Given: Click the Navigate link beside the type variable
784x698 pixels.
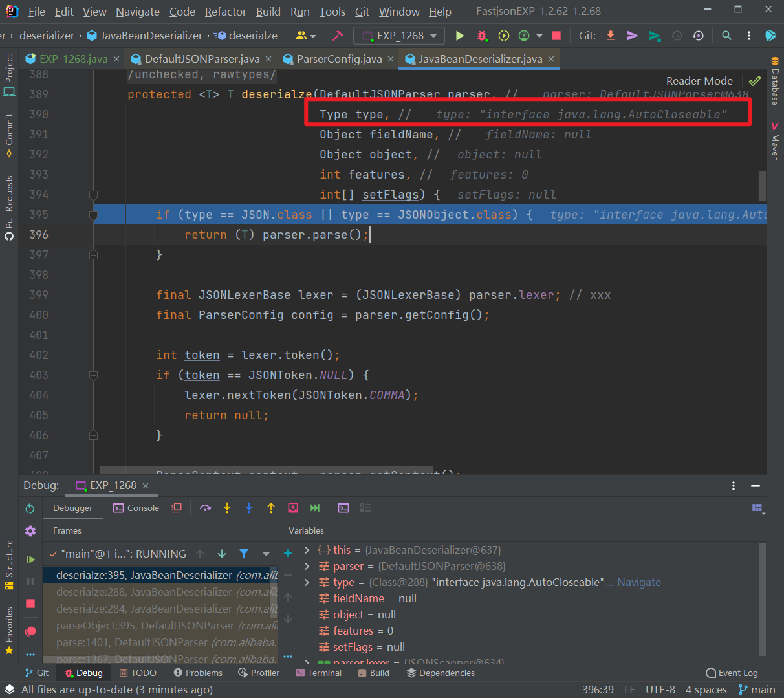Looking at the screenshot, I should click(x=639, y=582).
